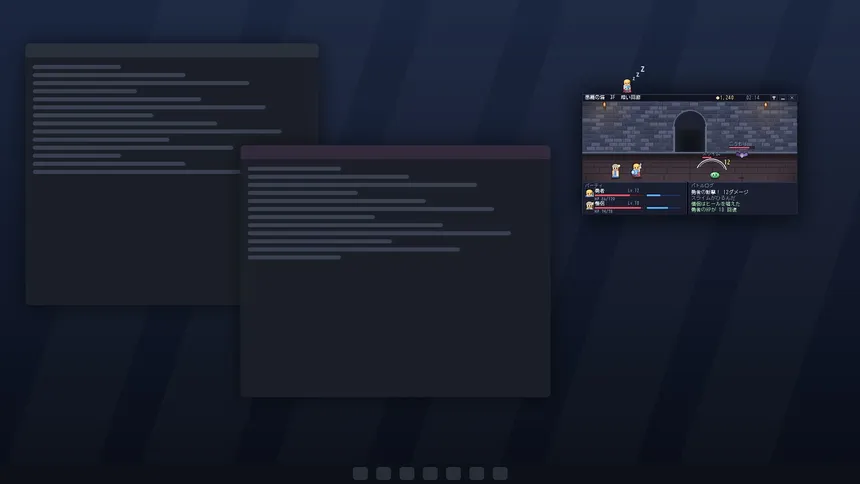This screenshot has height=484, width=860.
Task: Click the title bar of the front placeholder window
Action: (x=395, y=153)
